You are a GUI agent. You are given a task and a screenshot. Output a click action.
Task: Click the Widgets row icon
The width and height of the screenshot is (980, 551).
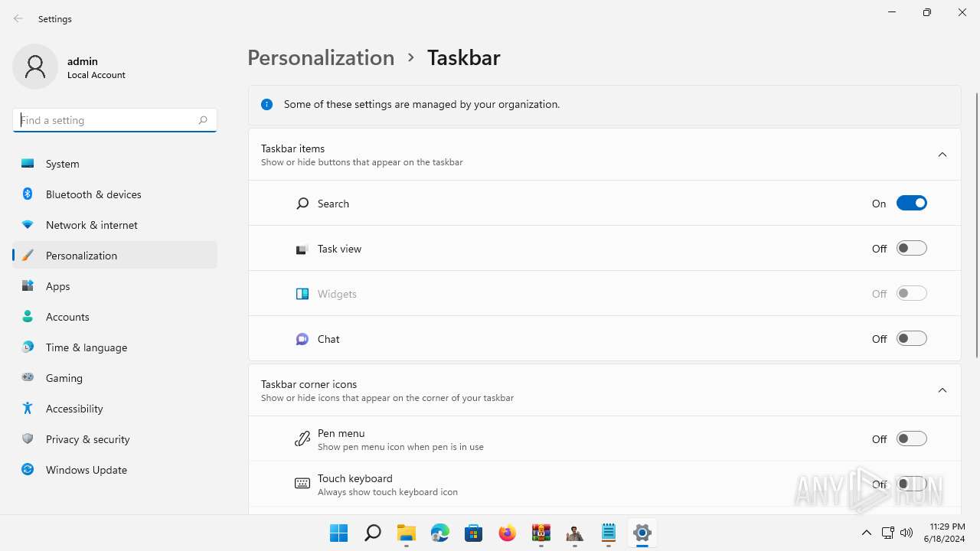coord(302,294)
